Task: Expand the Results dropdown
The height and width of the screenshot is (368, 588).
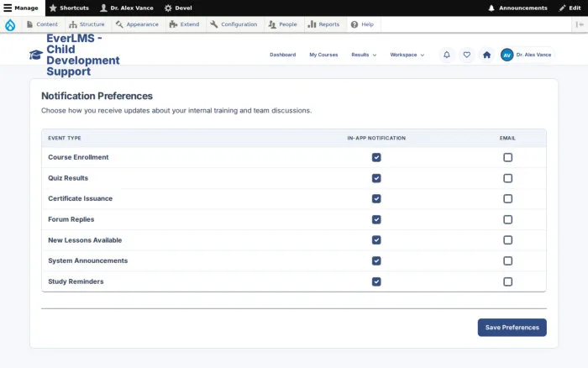Action: pyautogui.click(x=364, y=55)
